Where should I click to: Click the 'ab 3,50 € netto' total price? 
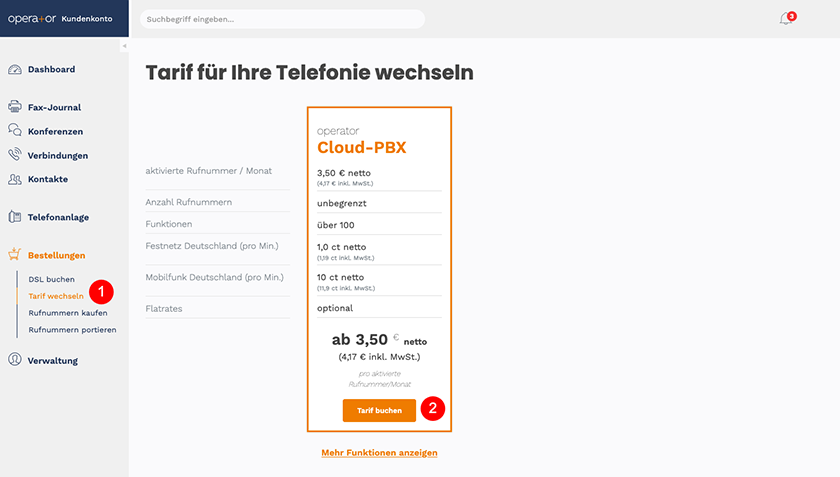(x=379, y=340)
